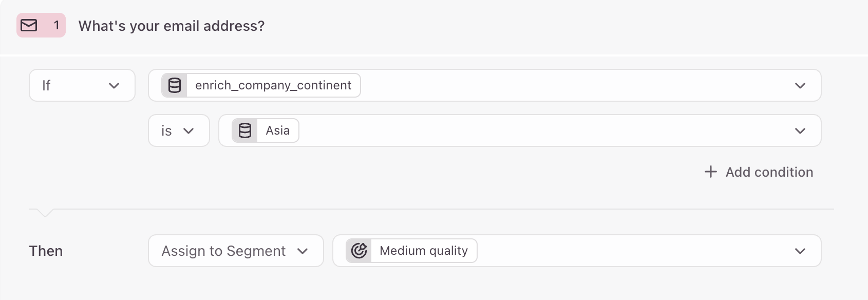
Task: Select the enrich_company_continent tag
Action: pos(261,85)
